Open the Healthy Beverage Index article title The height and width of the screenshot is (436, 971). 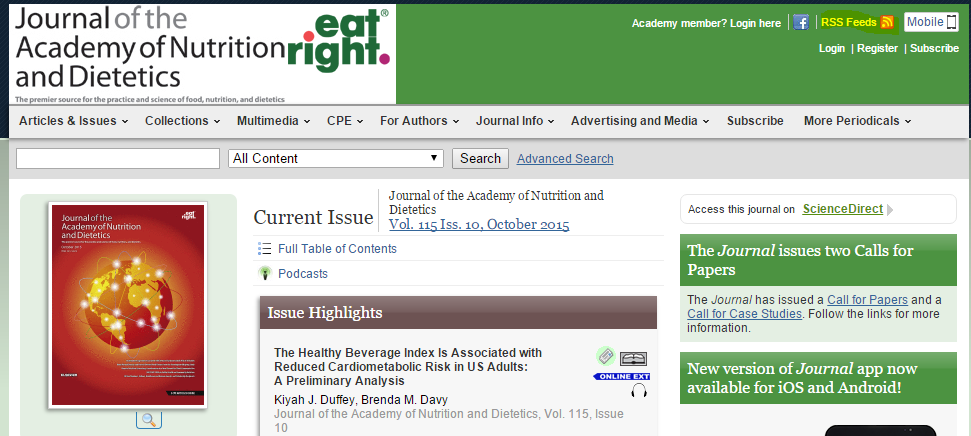click(407, 367)
